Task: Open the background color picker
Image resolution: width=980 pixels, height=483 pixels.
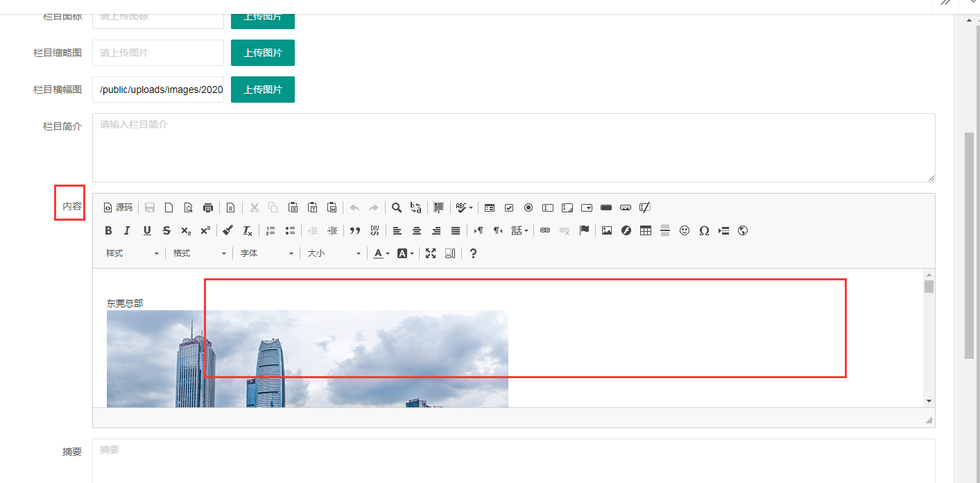Action: (x=405, y=253)
